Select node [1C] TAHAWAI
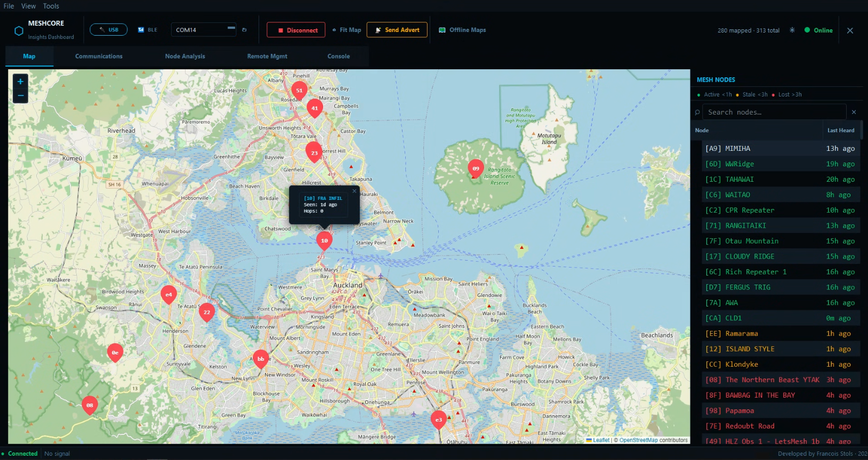 (x=780, y=180)
